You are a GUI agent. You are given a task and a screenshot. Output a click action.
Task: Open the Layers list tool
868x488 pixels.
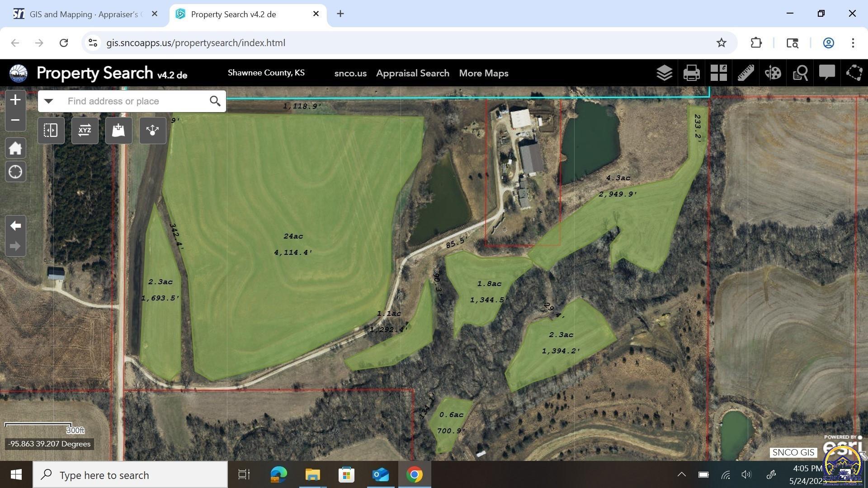664,73
